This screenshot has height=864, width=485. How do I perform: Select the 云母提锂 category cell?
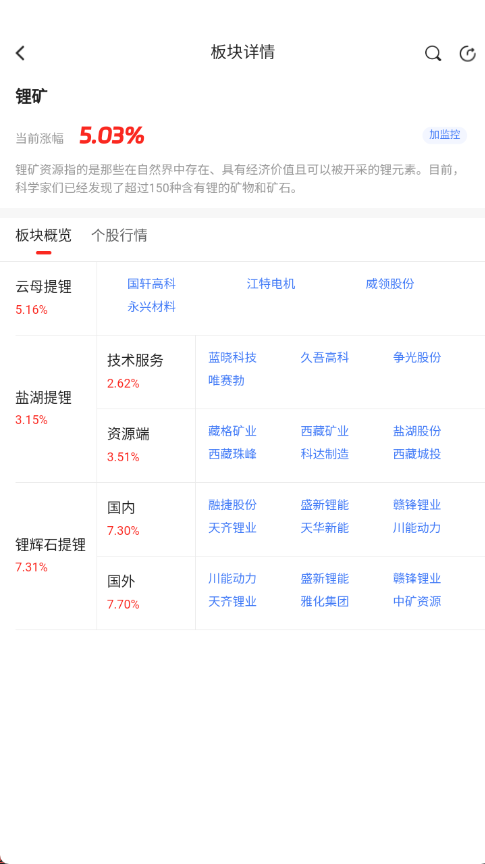[48, 298]
